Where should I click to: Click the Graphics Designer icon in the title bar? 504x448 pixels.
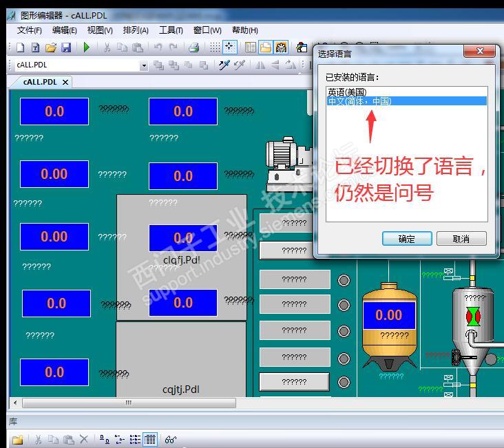tap(12, 15)
